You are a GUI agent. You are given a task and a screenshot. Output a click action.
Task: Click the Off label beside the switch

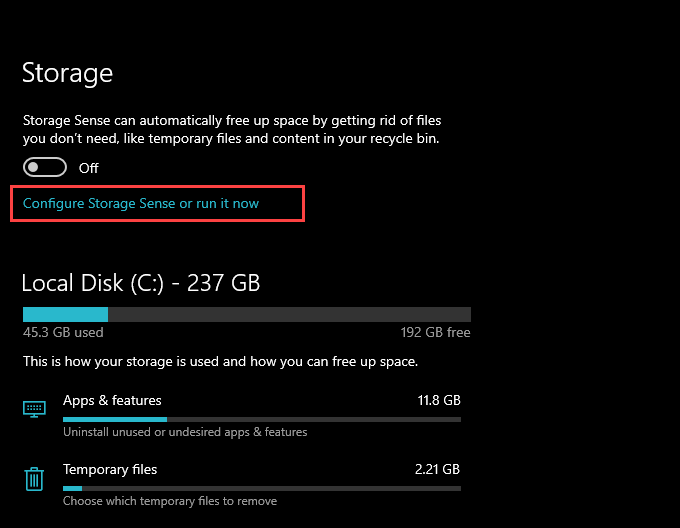(x=89, y=168)
